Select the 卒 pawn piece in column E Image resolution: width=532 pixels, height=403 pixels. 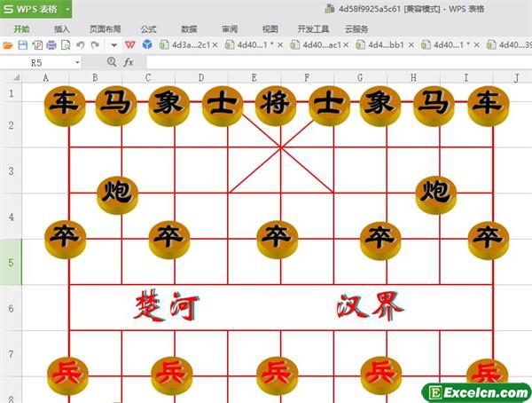[x=278, y=239]
